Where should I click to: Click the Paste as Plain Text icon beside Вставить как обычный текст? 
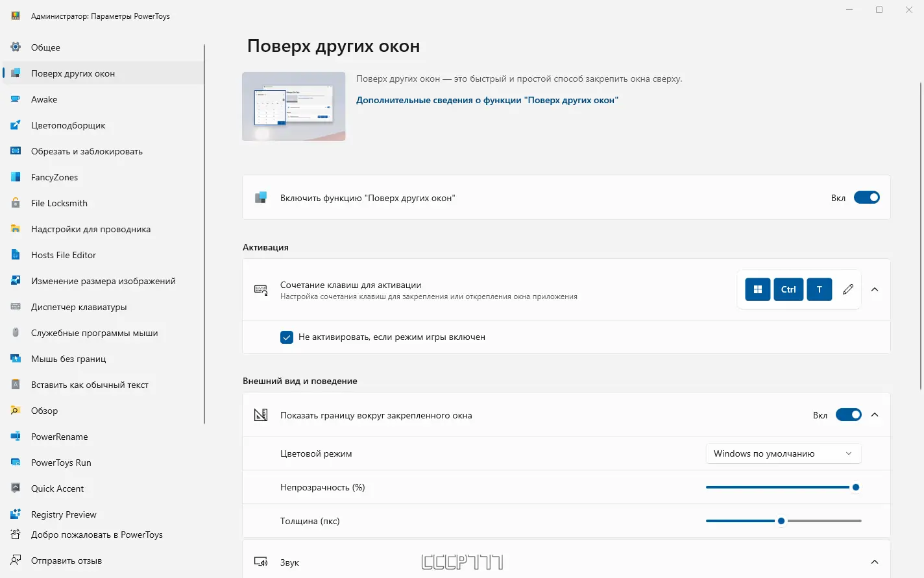(x=16, y=384)
